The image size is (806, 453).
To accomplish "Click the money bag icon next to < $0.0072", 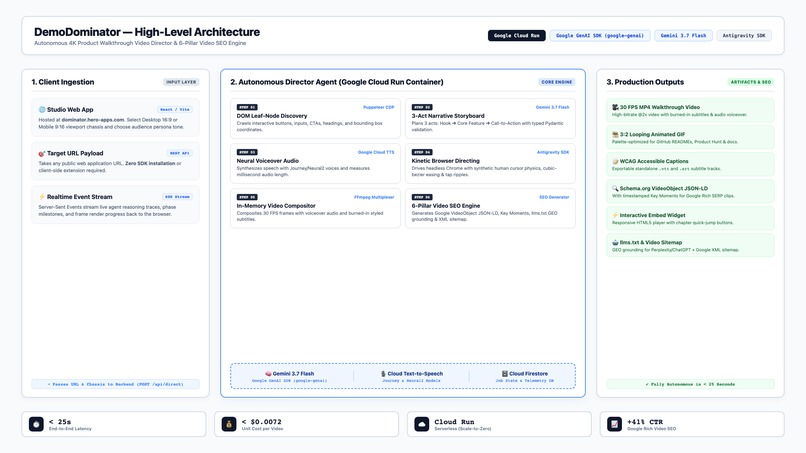I will pos(229,424).
